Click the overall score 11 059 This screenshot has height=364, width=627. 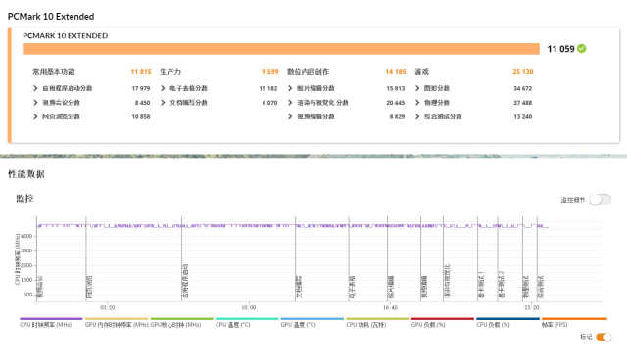[560, 49]
